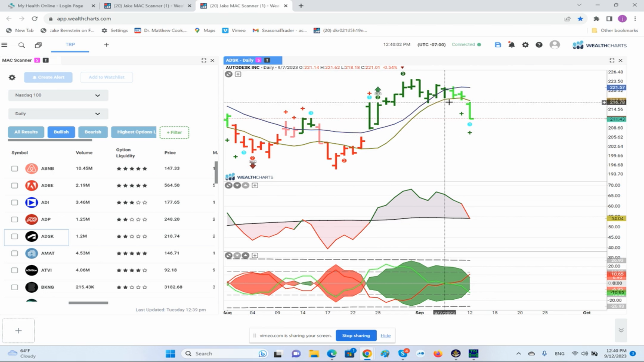
Task: Open the Windows Start button
Action: click(x=170, y=354)
